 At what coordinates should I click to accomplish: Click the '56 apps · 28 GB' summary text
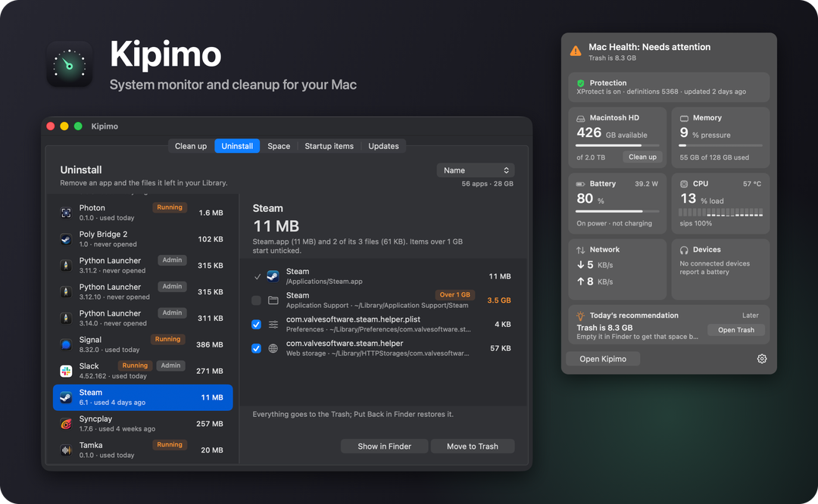pyautogui.click(x=487, y=183)
